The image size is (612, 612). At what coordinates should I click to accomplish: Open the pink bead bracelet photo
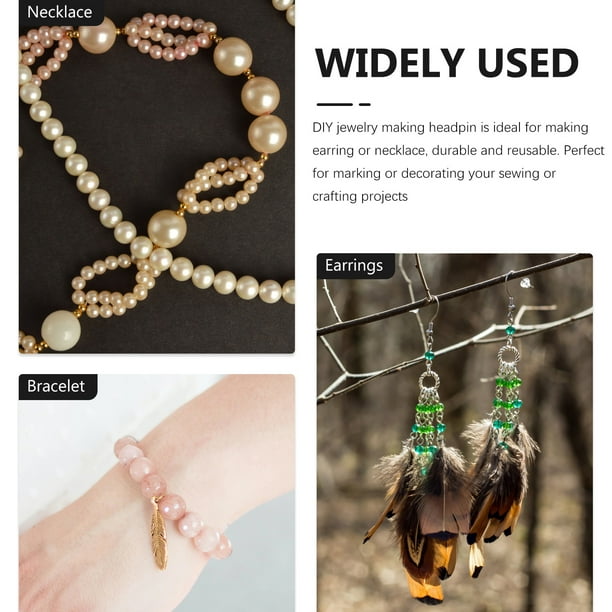tap(157, 493)
